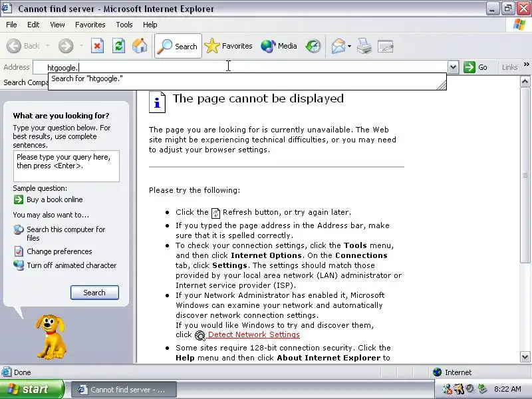Click the Back arrow toolbar icon

pos(14,46)
